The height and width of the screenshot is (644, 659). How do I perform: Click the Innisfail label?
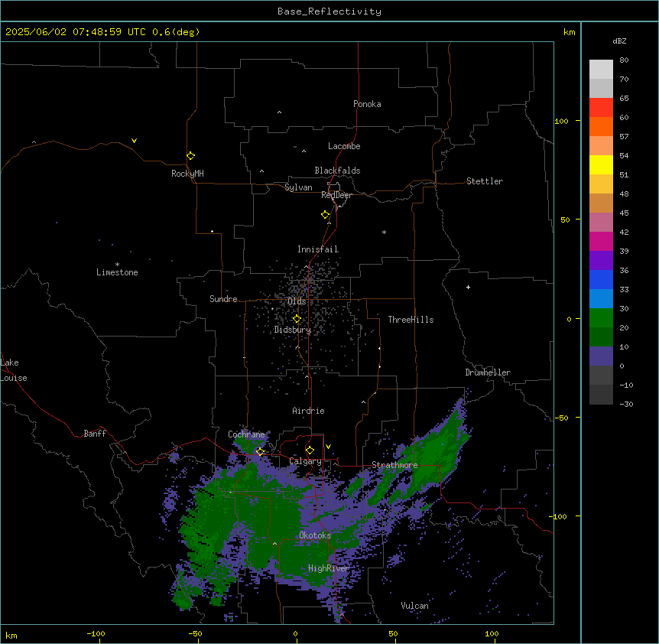click(318, 249)
